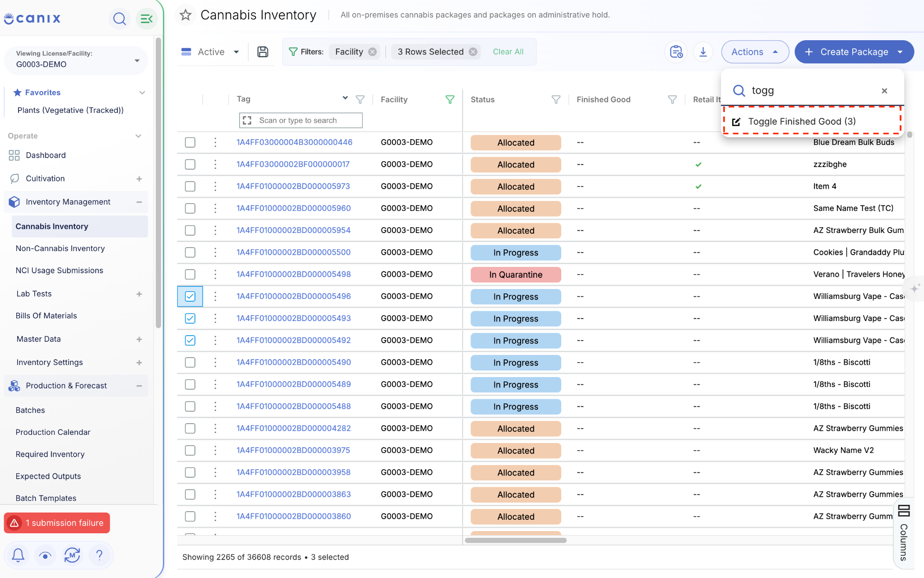Open Non-Cannabis Inventory in sidebar
The height and width of the screenshot is (578, 924).
[x=60, y=248]
